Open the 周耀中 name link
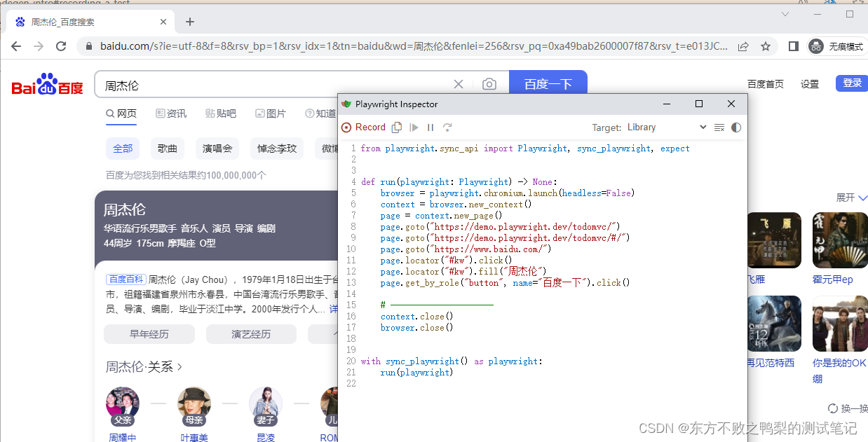The height and width of the screenshot is (442, 868). (x=123, y=437)
